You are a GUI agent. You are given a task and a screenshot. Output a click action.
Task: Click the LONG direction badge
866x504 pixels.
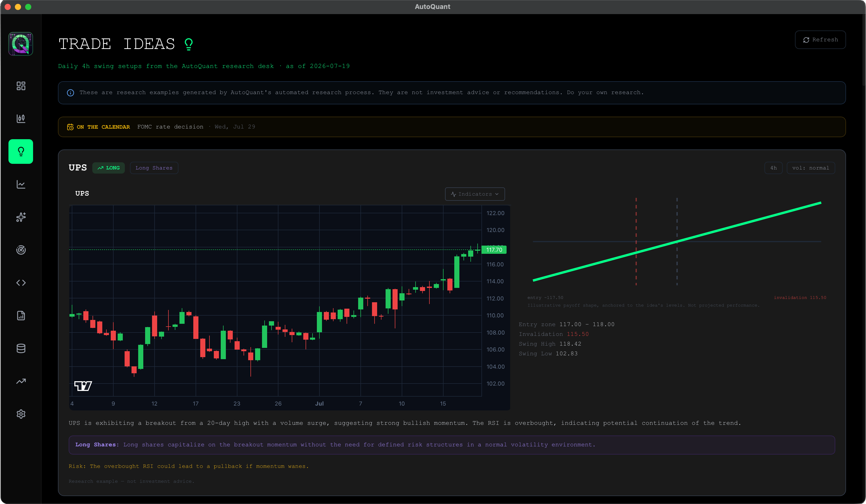click(x=109, y=168)
